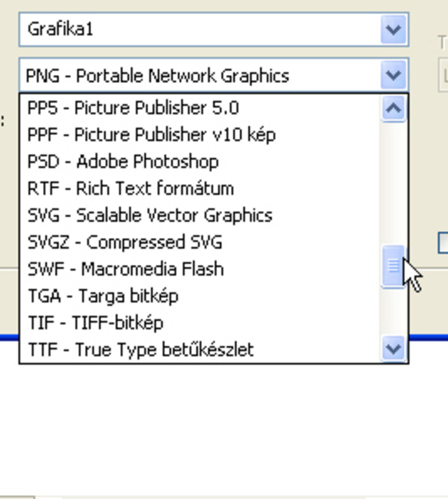This screenshot has width=448, height=499.
Task: Click the file type list scroll-up arrow
Action: coord(393,108)
